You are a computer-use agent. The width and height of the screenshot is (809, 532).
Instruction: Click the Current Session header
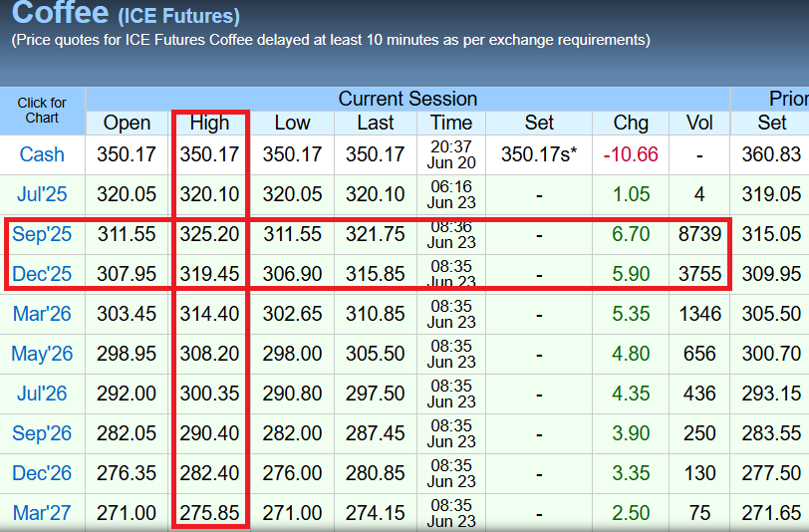(407, 99)
